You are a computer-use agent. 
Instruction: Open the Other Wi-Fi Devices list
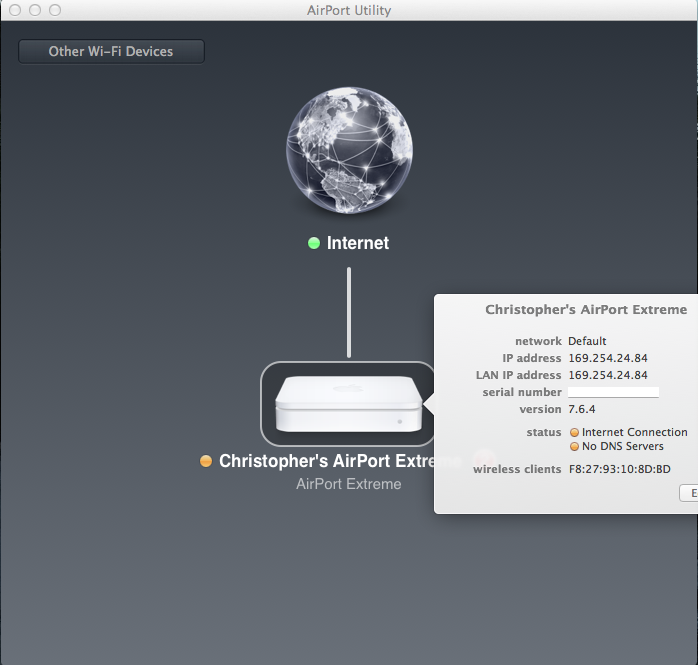click(111, 52)
